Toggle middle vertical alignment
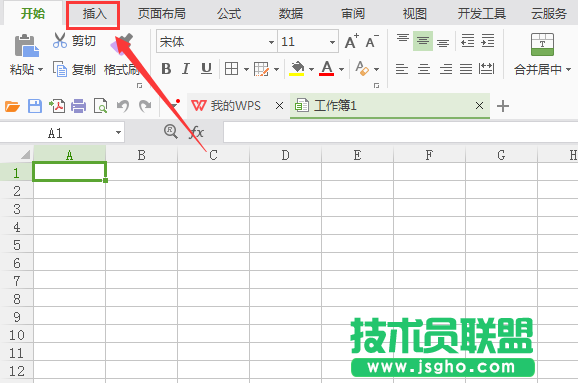The image size is (578, 383). pyautogui.click(x=423, y=41)
